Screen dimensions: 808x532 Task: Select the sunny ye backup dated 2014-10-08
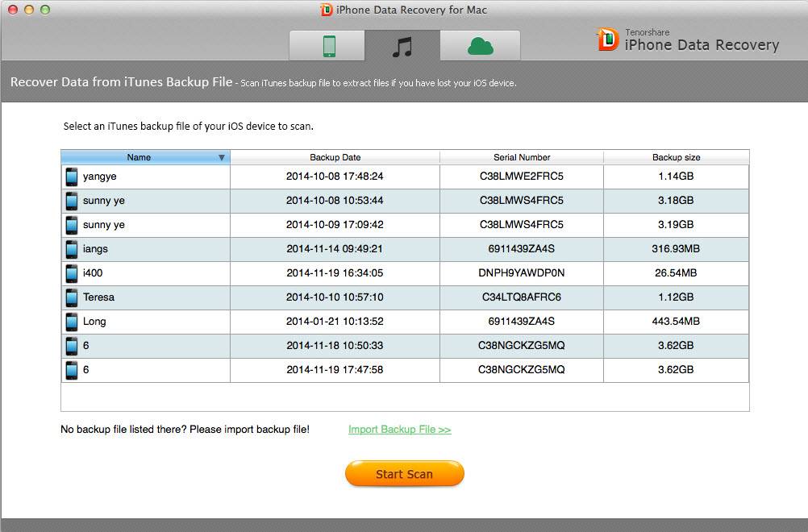(x=335, y=201)
